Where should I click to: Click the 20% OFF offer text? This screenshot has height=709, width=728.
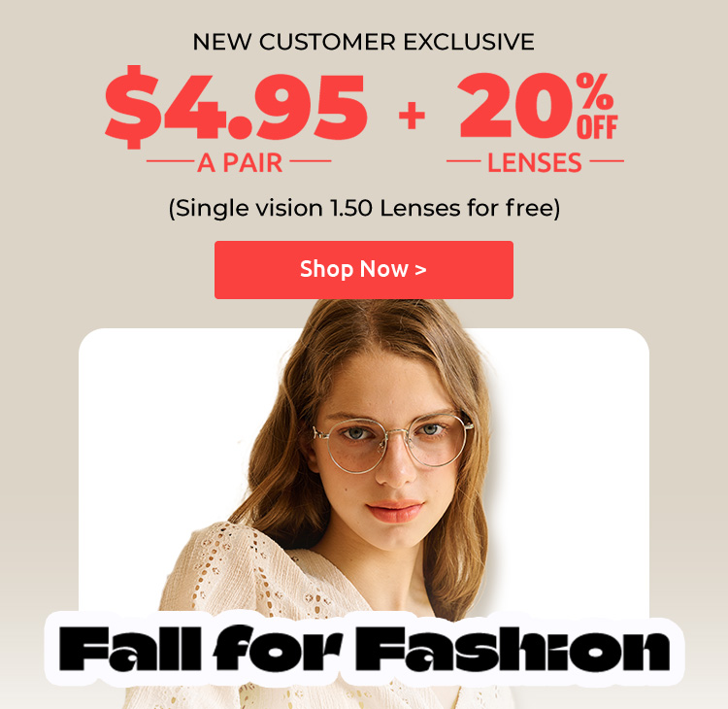point(538,106)
